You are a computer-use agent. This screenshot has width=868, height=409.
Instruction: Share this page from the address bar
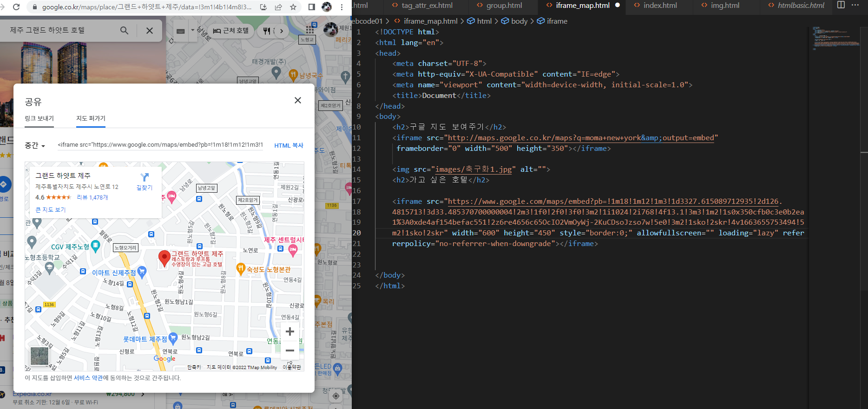coord(278,7)
